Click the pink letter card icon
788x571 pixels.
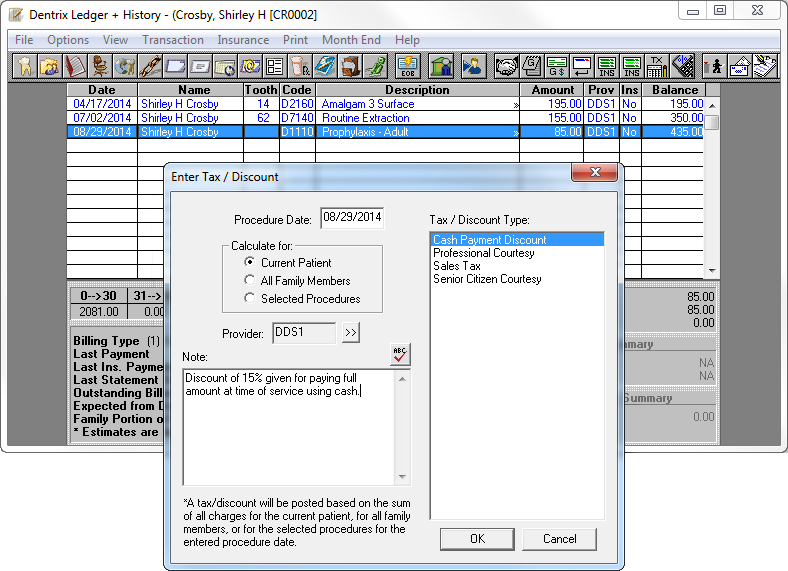pos(200,66)
